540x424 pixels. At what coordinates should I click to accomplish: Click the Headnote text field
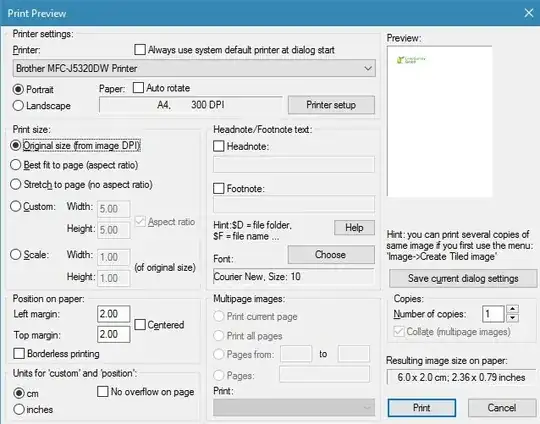pos(294,165)
